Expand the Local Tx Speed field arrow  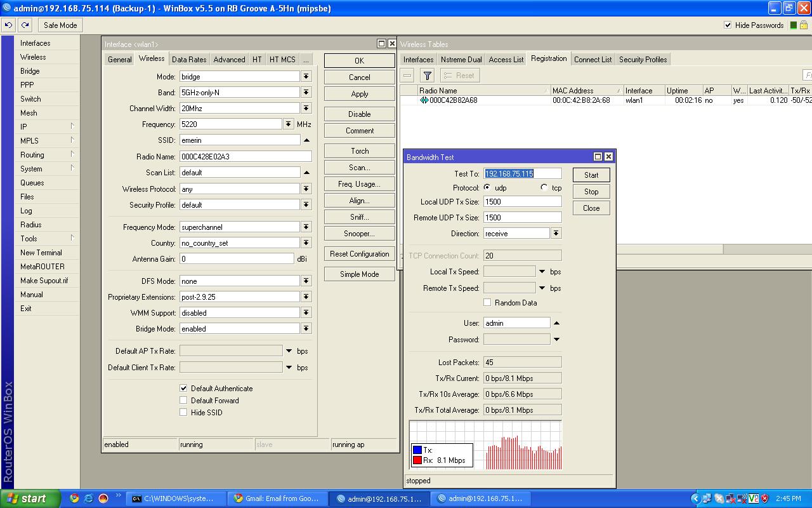[542, 272]
